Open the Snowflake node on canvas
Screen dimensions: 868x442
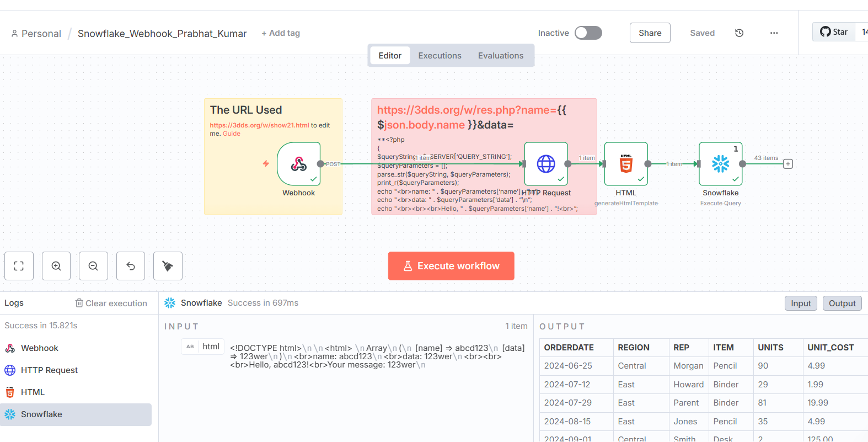pos(720,164)
